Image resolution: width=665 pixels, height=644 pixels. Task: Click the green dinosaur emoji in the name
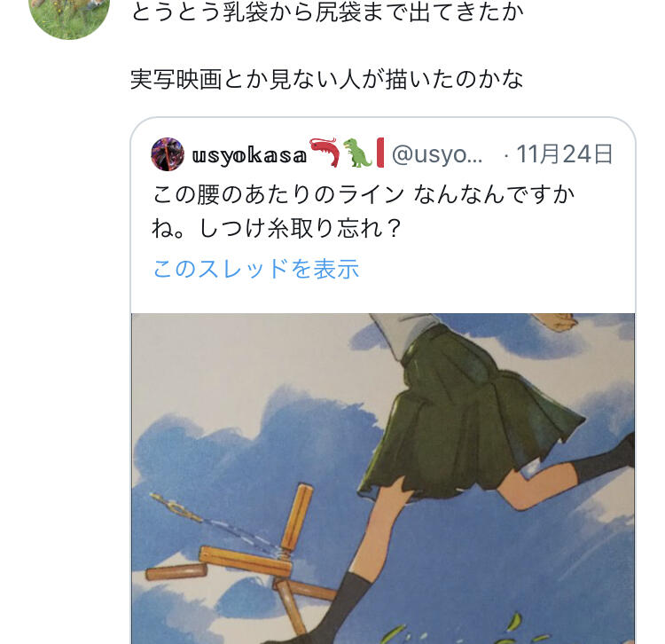(357, 153)
